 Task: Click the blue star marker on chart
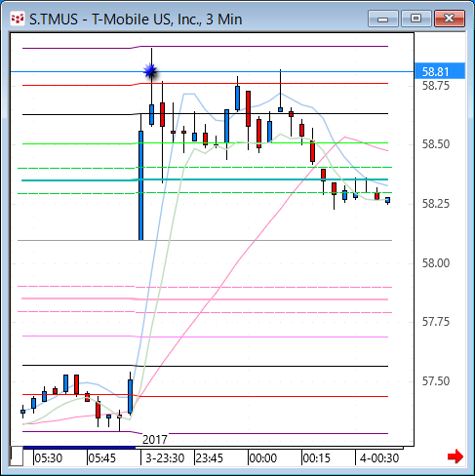pyautogui.click(x=150, y=71)
